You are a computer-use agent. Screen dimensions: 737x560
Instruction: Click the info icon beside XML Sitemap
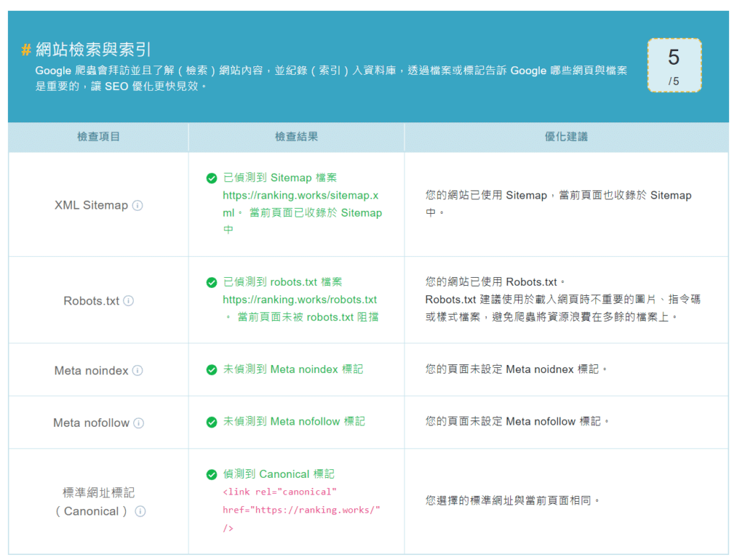pyautogui.click(x=137, y=205)
